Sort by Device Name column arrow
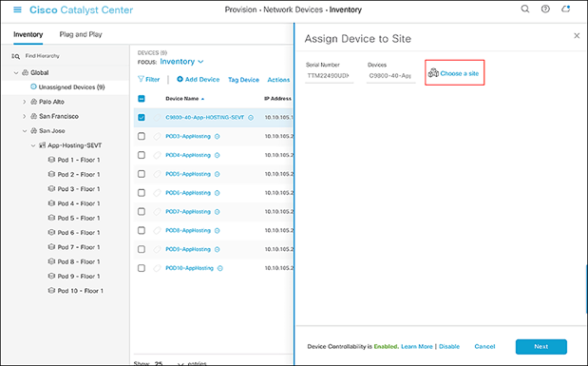588x366 pixels. coord(203,99)
